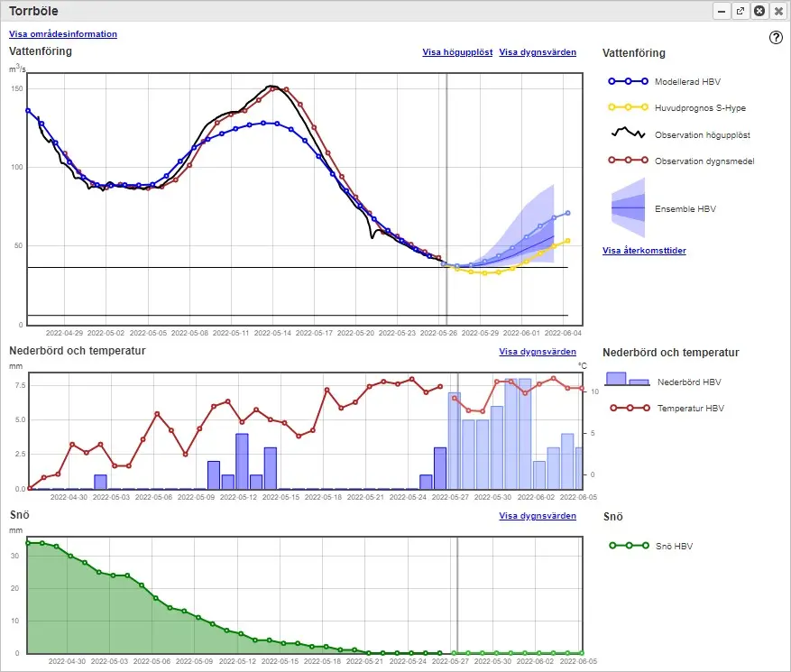Switch to Visa högupplöst view for Vattenföring
791x672 pixels.
(457, 52)
